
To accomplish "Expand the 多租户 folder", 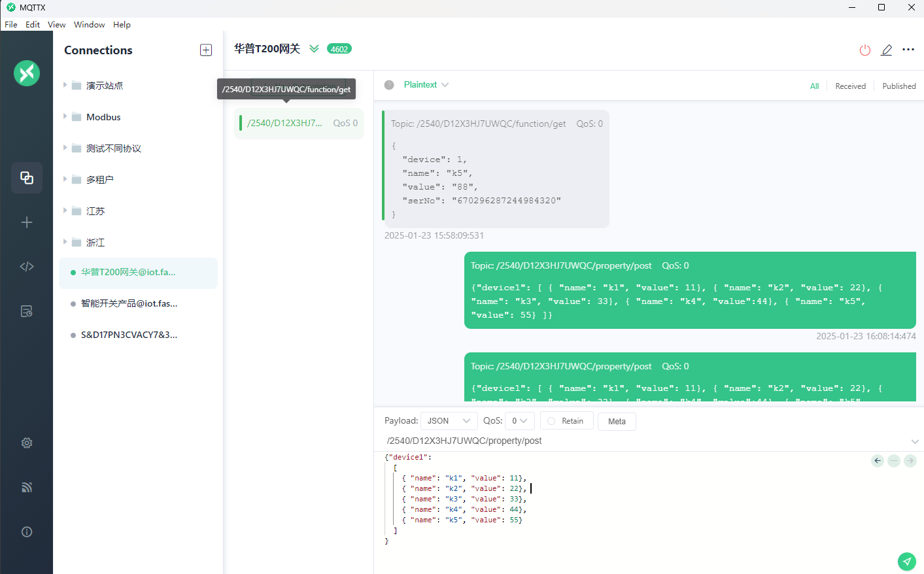I will 65,179.
